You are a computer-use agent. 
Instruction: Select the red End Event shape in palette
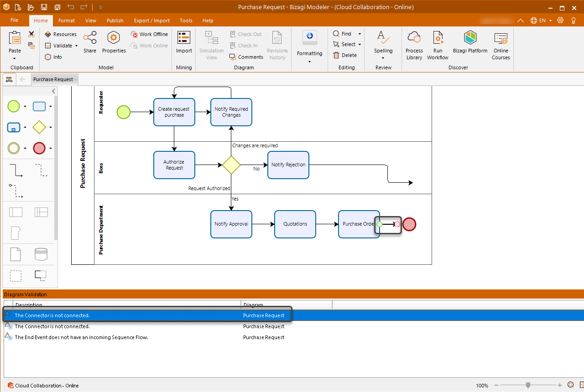coord(39,148)
